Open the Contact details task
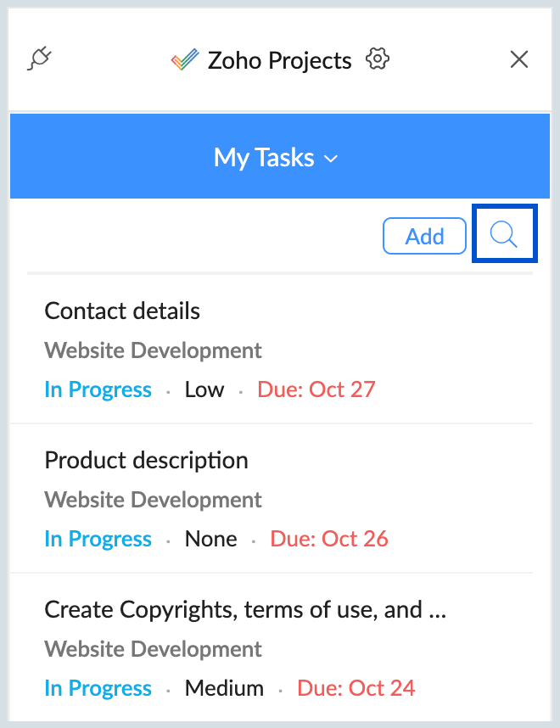This screenshot has height=728, width=560. [122, 311]
